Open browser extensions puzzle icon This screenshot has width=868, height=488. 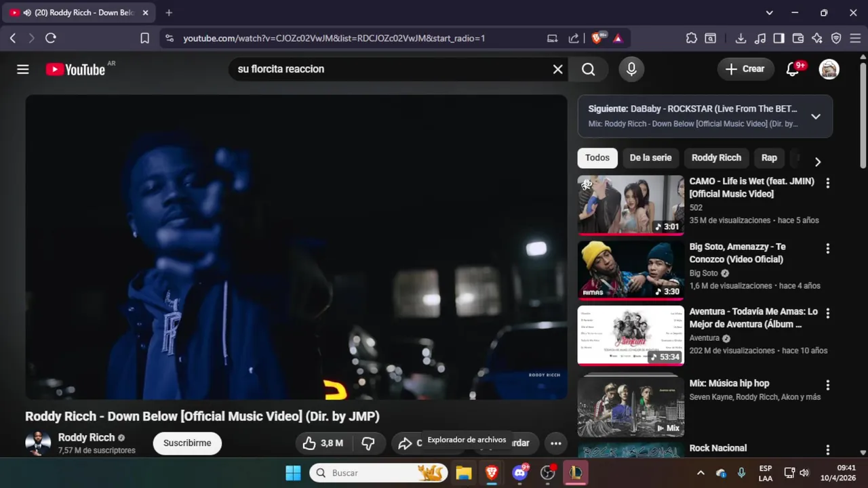click(691, 39)
